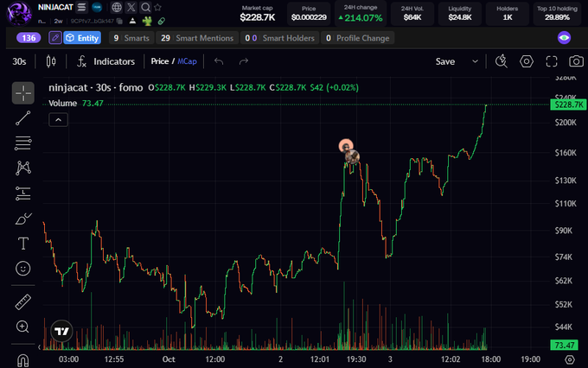Click the Volume indicator label
The width and height of the screenshot is (588, 368).
pyautogui.click(x=62, y=103)
